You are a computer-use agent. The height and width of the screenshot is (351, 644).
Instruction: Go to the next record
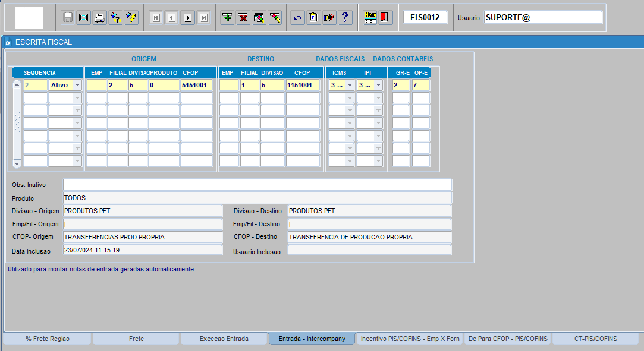tap(188, 18)
